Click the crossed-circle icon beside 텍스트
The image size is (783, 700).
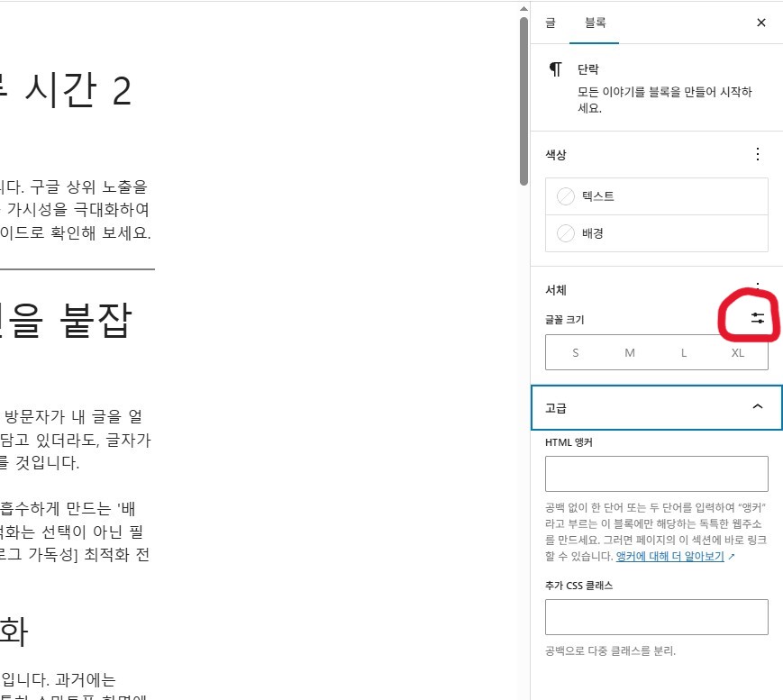(x=567, y=195)
